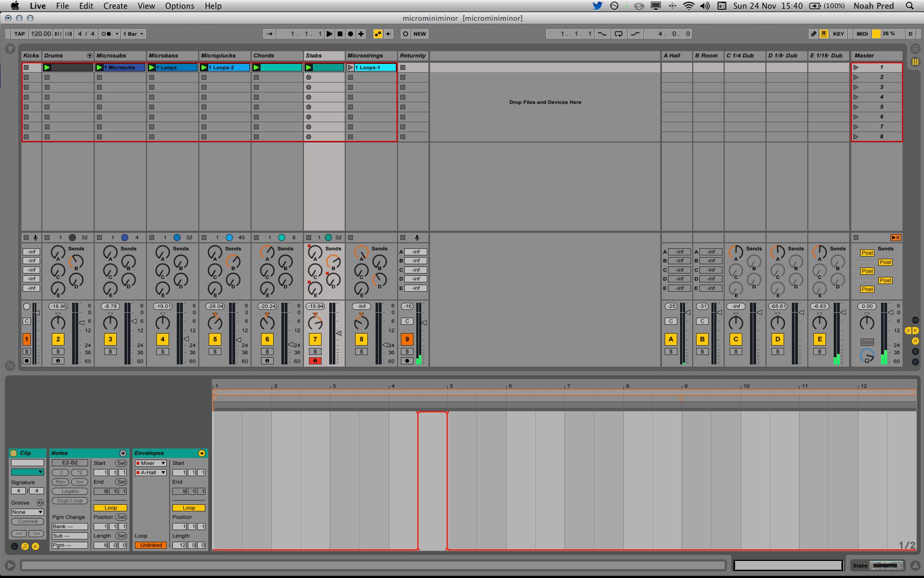Open the 1 Bar quantization dropdown
This screenshot has width=924, height=578.
[133, 34]
